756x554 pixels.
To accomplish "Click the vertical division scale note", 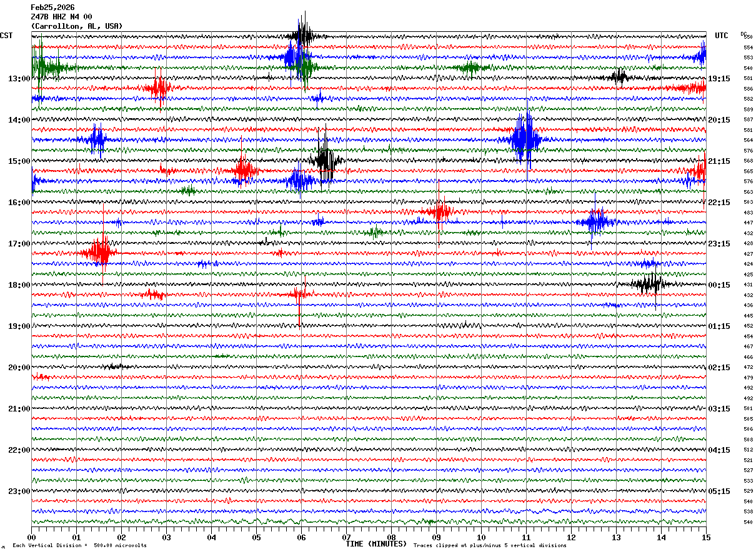I will click(79, 545).
